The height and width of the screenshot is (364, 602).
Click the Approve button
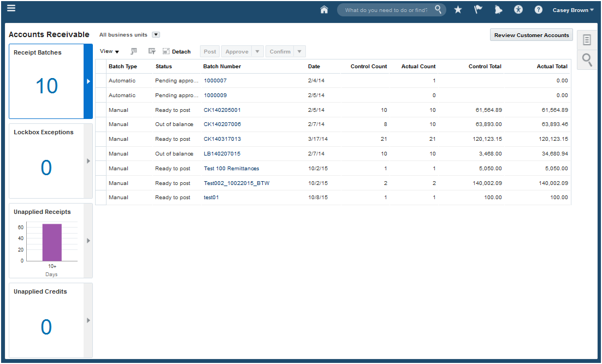click(x=237, y=51)
